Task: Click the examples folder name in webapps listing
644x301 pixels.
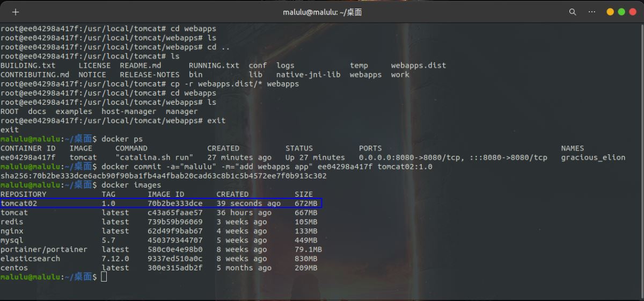Action: click(x=74, y=111)
